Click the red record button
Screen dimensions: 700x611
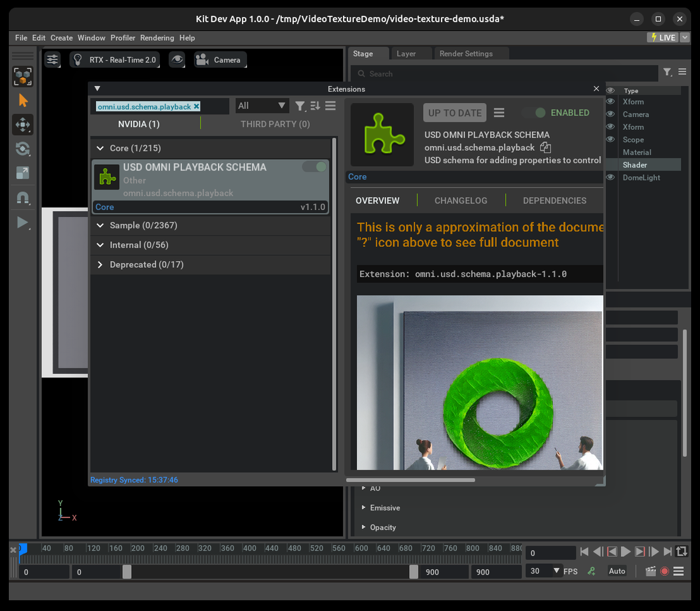pos(665,572)
